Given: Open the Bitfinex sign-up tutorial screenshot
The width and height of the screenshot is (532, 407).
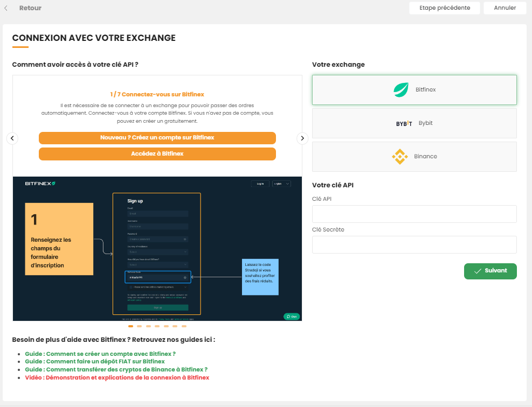Looking at the screenshot, I should pyautogui.click(x=157, y=248).
